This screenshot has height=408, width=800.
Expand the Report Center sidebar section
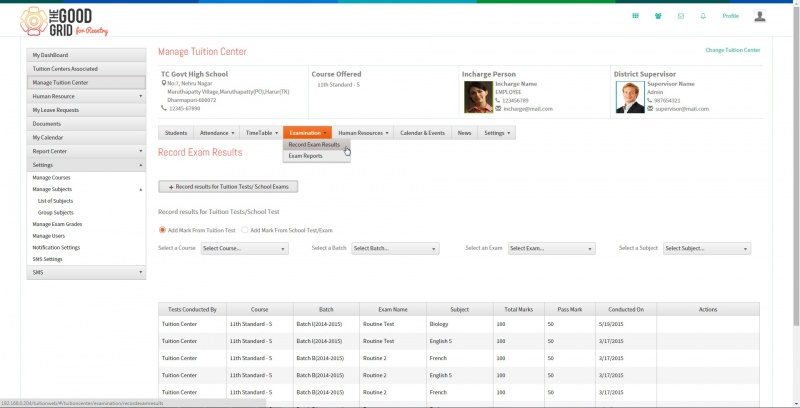(x=86, y=151)
